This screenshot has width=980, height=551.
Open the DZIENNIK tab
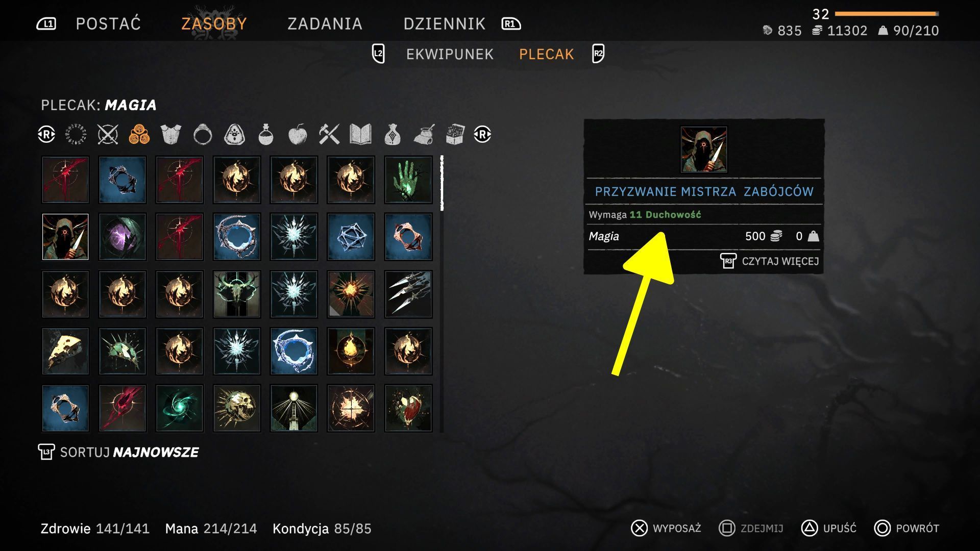coord(445,23)
